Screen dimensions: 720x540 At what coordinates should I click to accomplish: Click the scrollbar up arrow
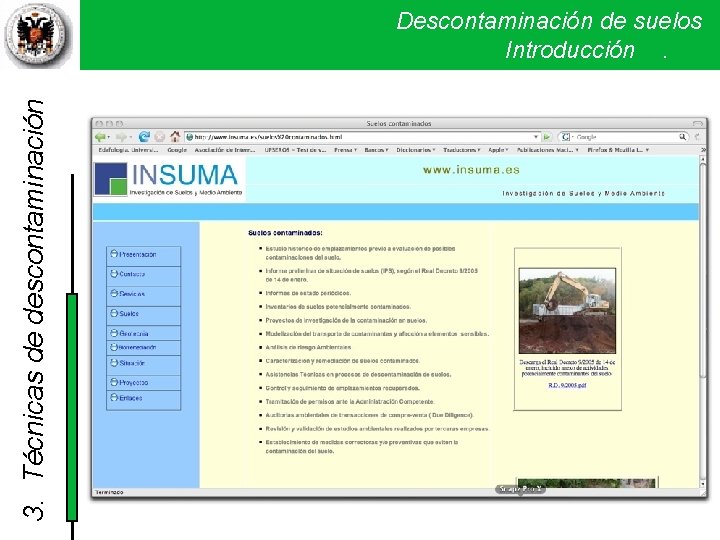point(703,158)
